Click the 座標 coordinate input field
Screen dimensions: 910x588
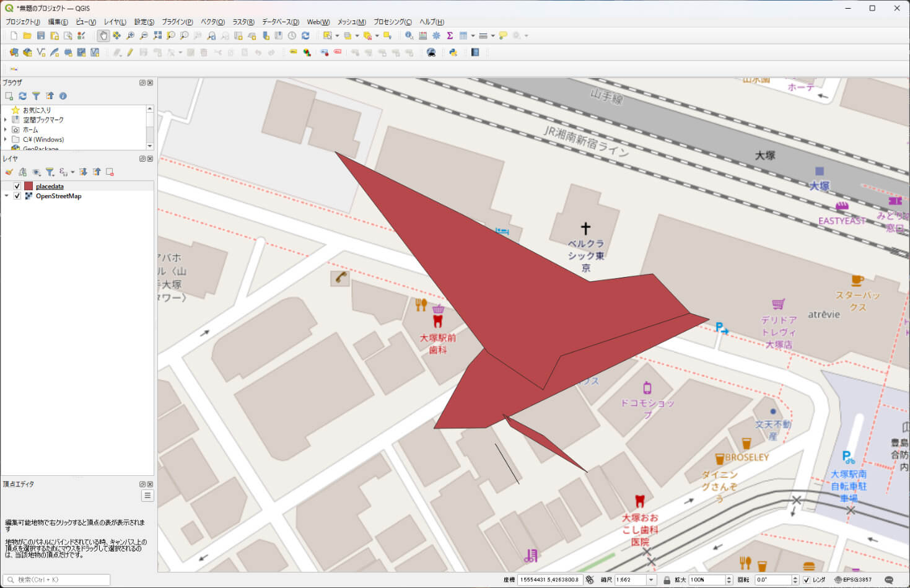click(549, 580)
